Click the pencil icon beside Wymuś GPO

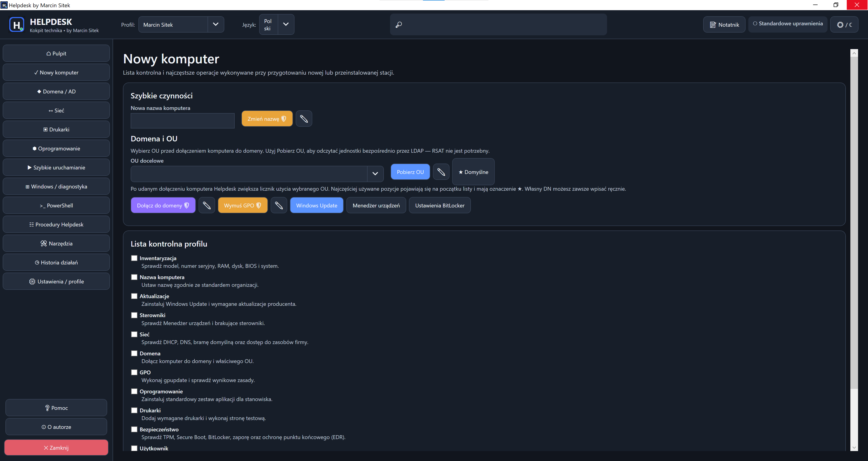(279, 205)
